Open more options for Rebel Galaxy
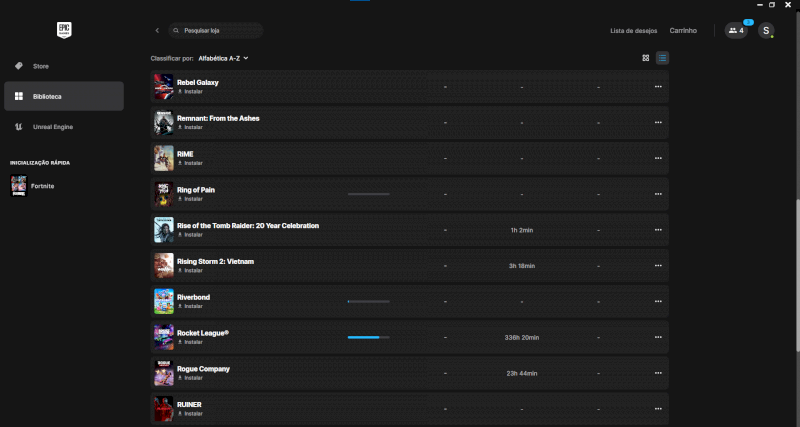Viewport: 800px width, 427px height. coord(657,87)
